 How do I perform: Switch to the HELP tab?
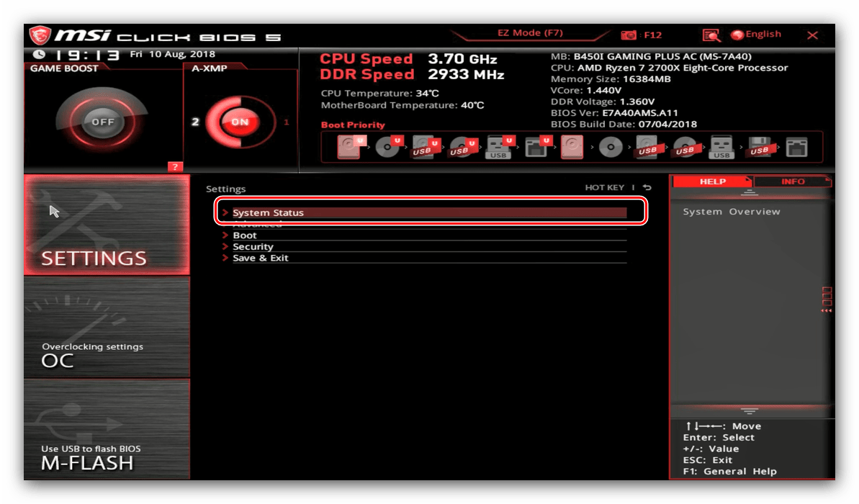[712, 181]
